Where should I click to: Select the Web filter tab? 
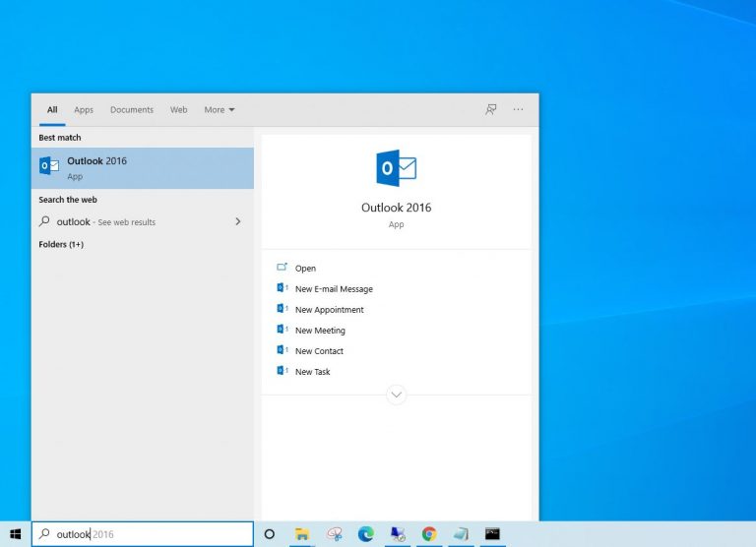pyautogui.click(x=178, y=110)
